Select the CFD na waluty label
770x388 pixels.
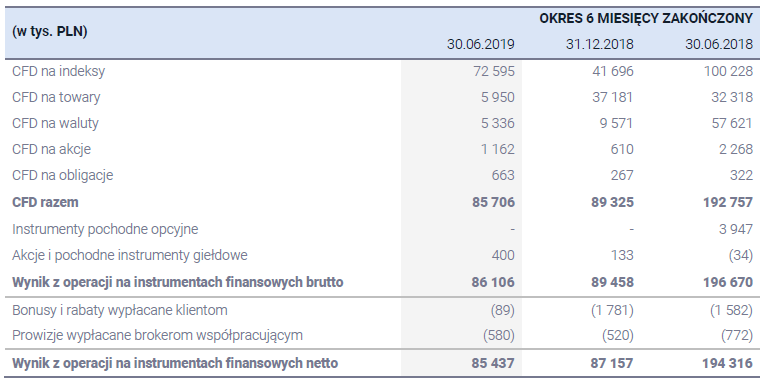click(x=55, y=123)
